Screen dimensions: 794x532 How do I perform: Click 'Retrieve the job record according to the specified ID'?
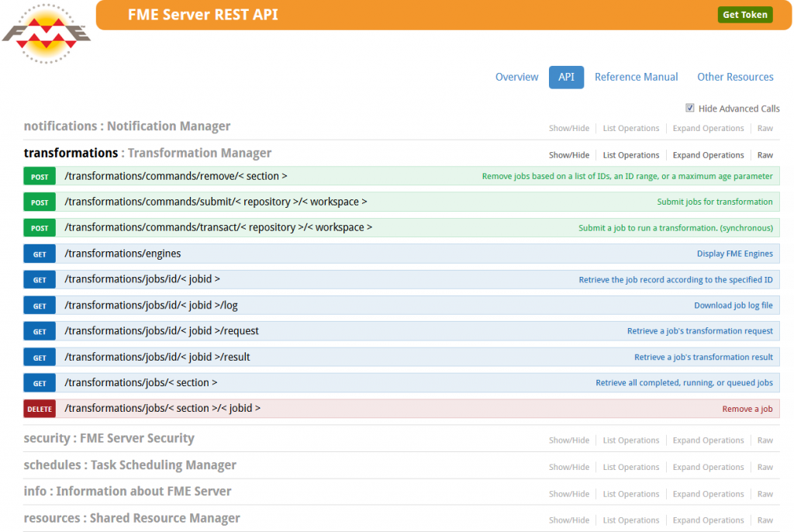675,280
